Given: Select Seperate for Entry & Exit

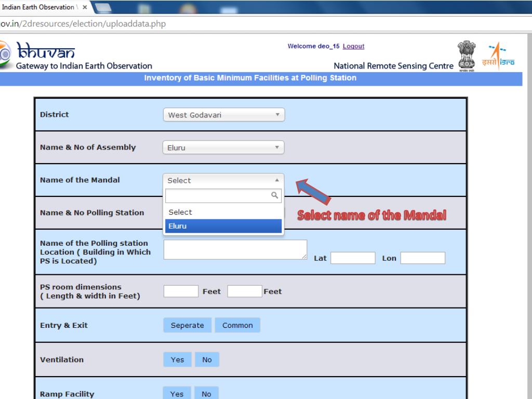Looking at the screenshot, I should click(x=187, y=325).
